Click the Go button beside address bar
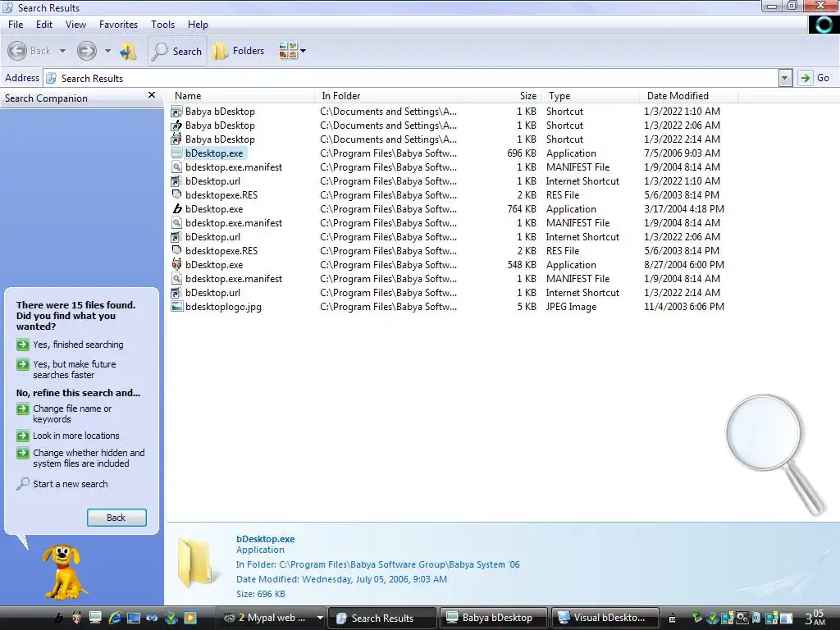The image size is (840, 630). pyautogui.click(x=815, y=78)
